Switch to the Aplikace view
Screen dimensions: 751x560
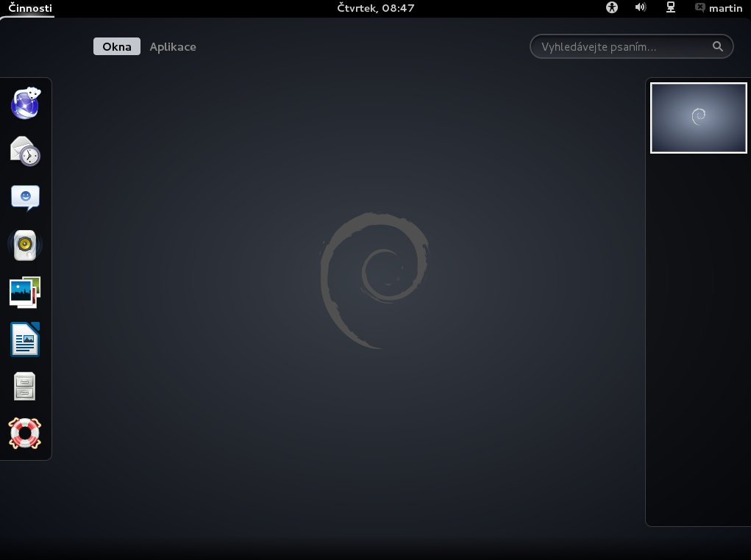(172, 46)
